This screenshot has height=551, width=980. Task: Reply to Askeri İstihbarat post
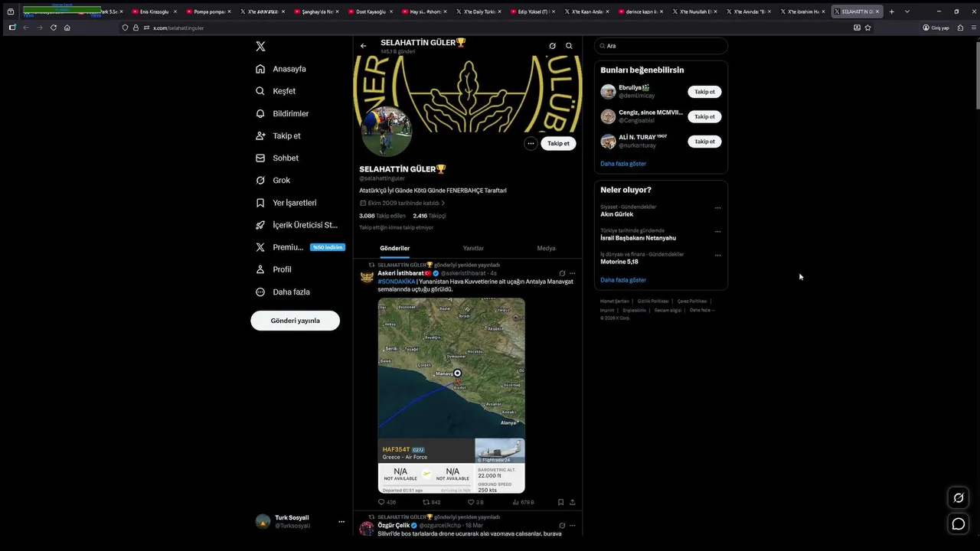click(387, 502)
